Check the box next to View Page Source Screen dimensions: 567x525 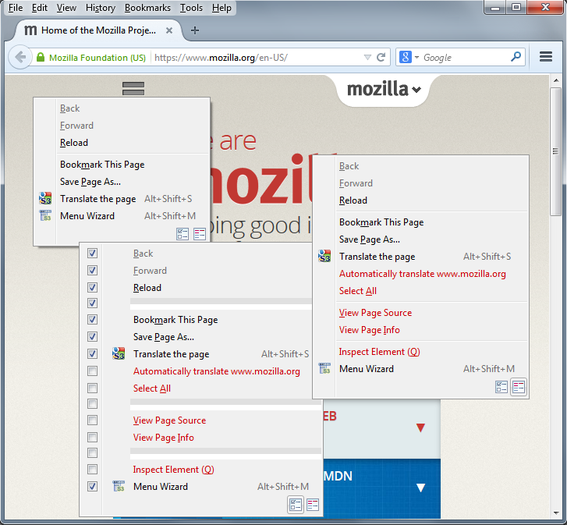point(92,420)
